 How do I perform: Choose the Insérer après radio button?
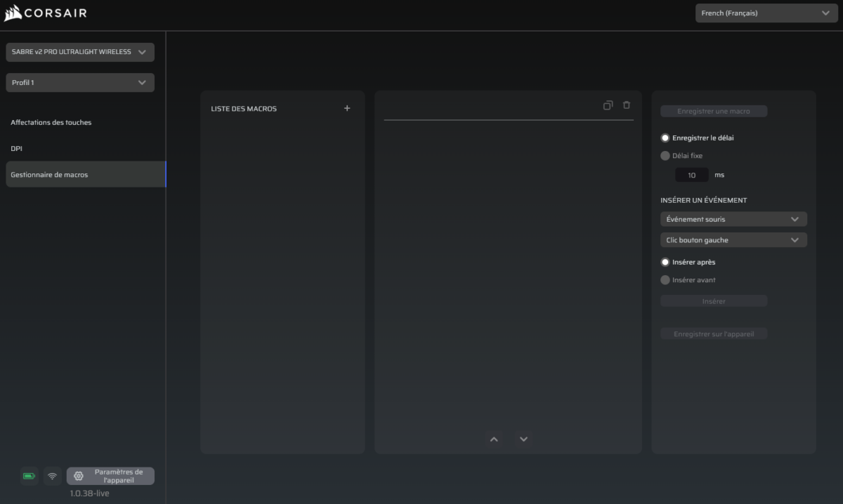coord(665,263)
